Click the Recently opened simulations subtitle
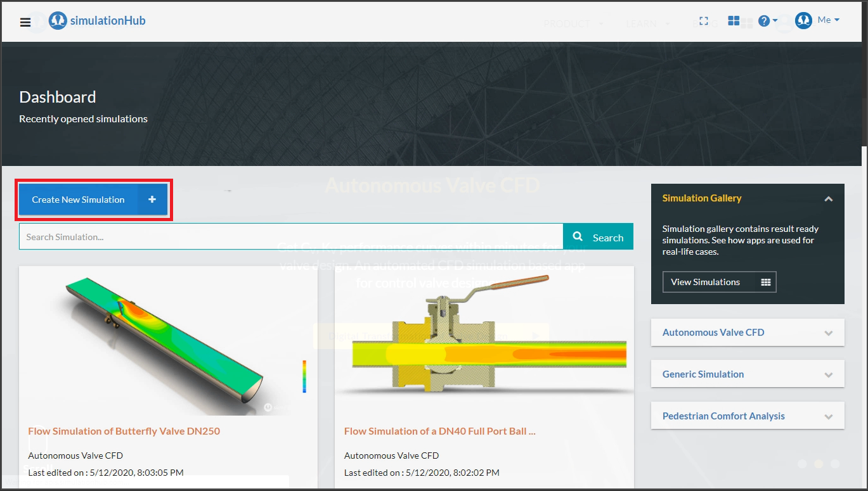Screen dimensions: 868x491 (83, 119)
